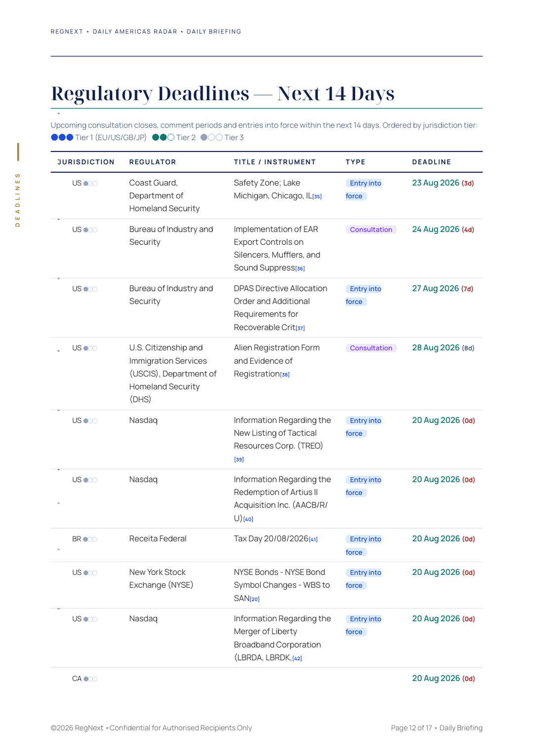Click the REGNEXT header breadcrumb text

pos(67,32)
